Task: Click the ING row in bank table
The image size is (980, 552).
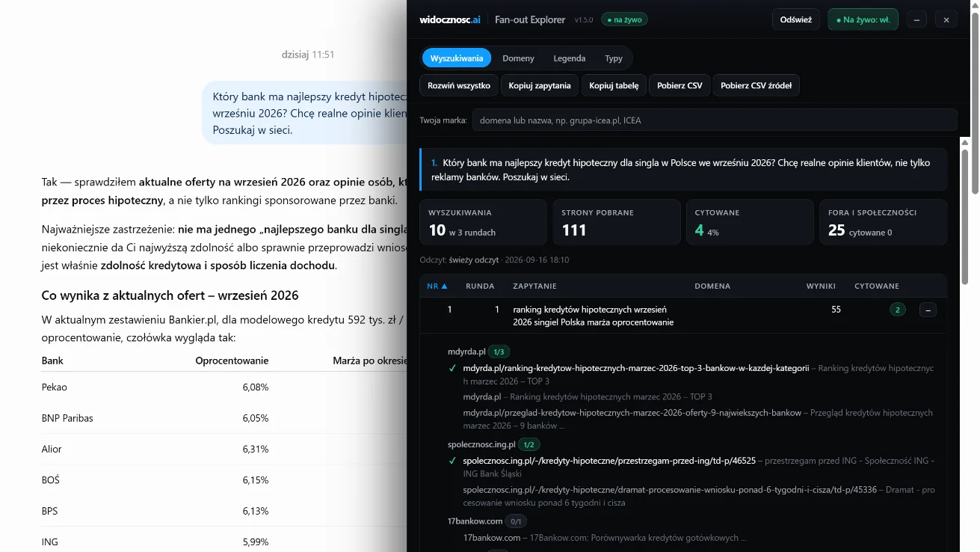Action: tap(224, 542)
